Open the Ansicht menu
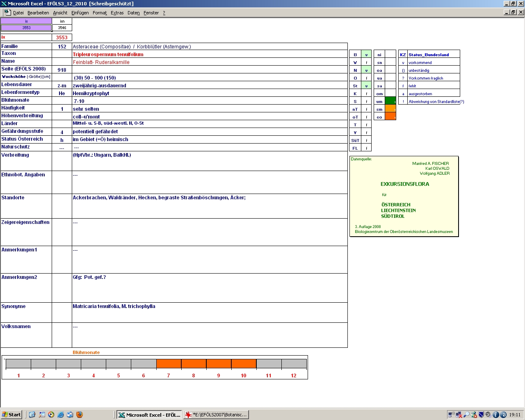525x420 pixels. tap(60, 13)
